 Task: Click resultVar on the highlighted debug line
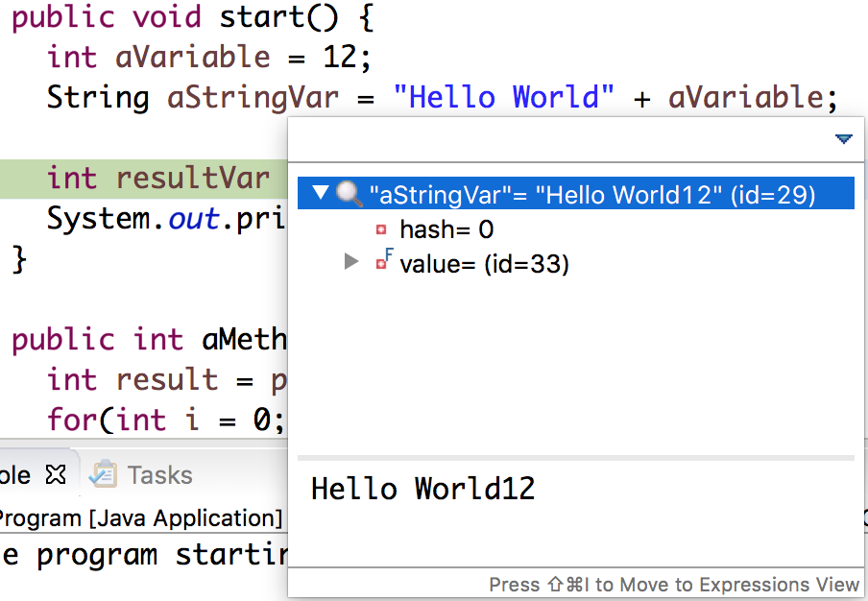coord(193,179)
